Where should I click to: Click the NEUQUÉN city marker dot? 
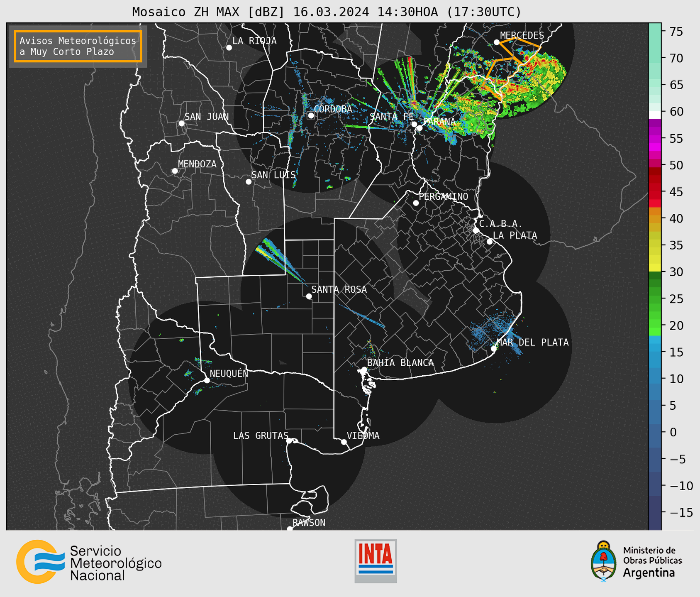pos(207,380)
